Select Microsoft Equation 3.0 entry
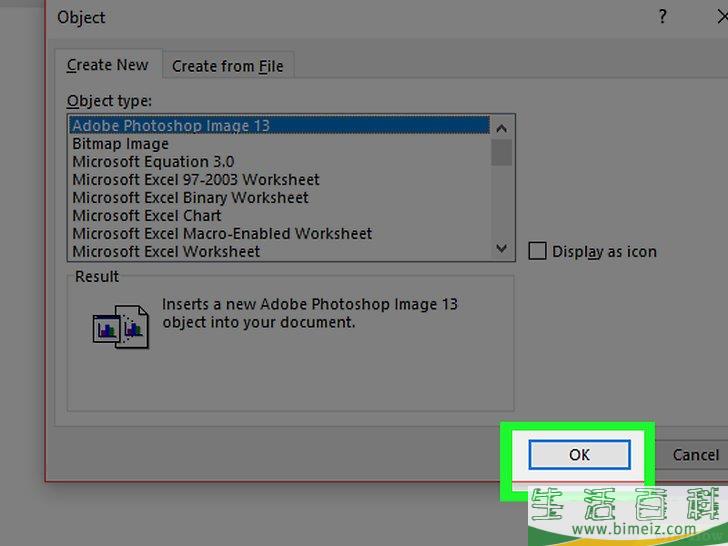Image resolution: width=728 pixels, height=546 pixels. (x=153, y=162)
